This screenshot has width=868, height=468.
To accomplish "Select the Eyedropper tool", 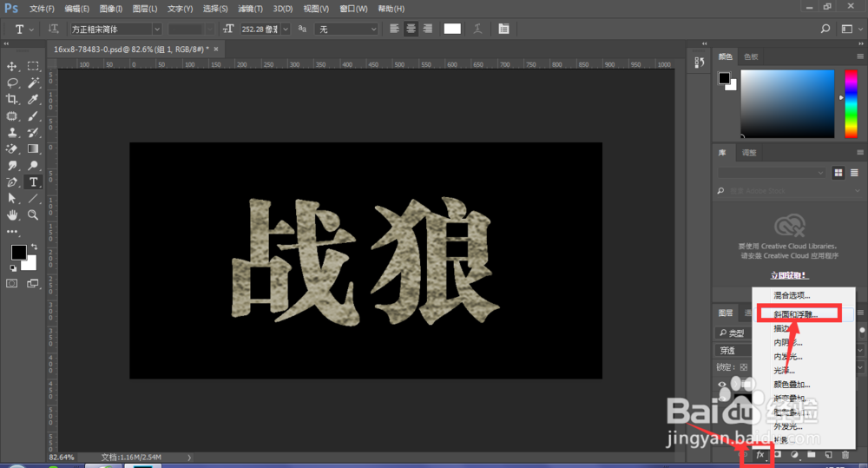I will [x=33, y=100].
